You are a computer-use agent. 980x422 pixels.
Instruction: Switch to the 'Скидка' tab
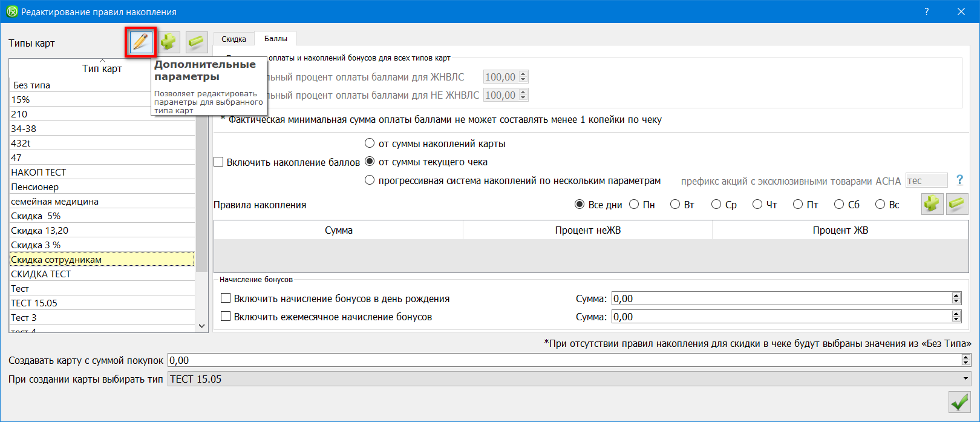[x=234, y=39]
